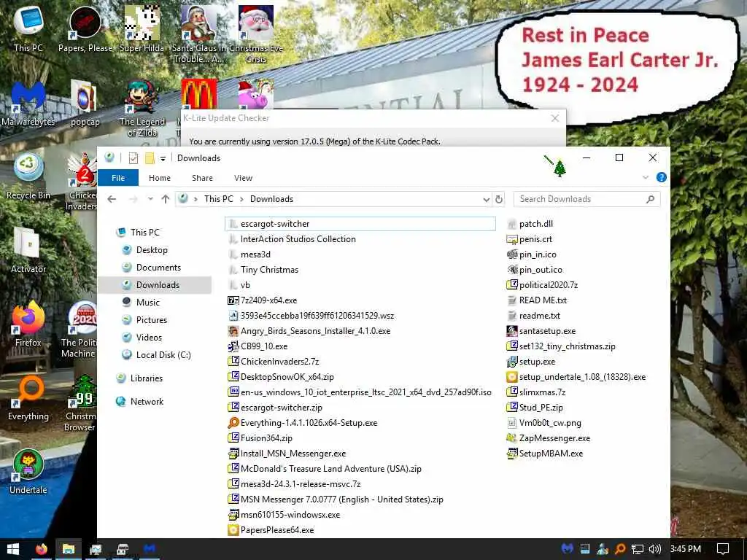The height and width of the screenshot is (560, 747).
Task: Click the chevron after This PC in address bar
Action: tap(241, 199)
